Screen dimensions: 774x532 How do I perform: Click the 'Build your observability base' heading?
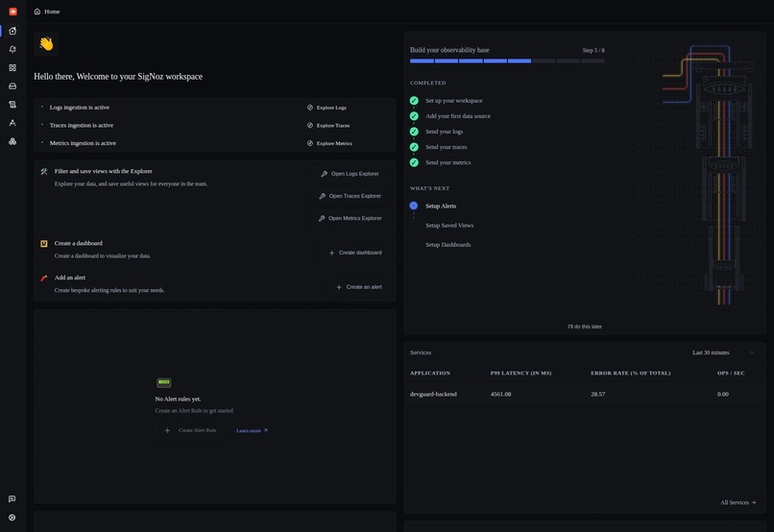click(x=449, y=50)
